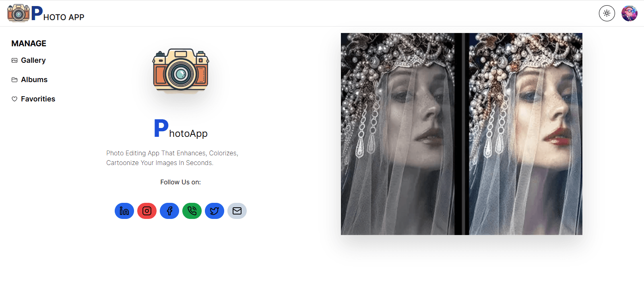Click the Gallery picture icon
Screen dimensions: 644x297
(14, 60)
